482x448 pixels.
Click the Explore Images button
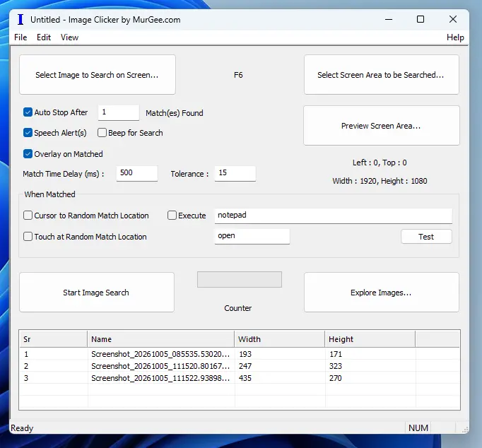click(381, 293)
